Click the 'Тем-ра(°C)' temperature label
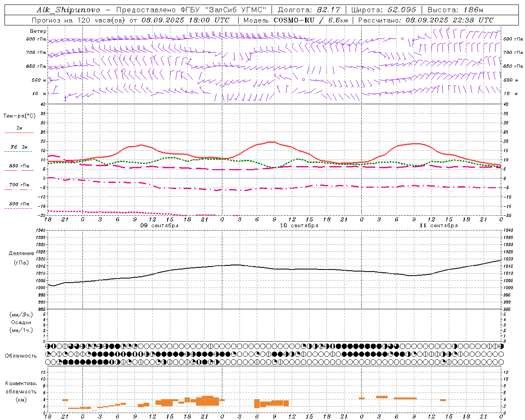This screenshot has height=420, width=525. 19,116
